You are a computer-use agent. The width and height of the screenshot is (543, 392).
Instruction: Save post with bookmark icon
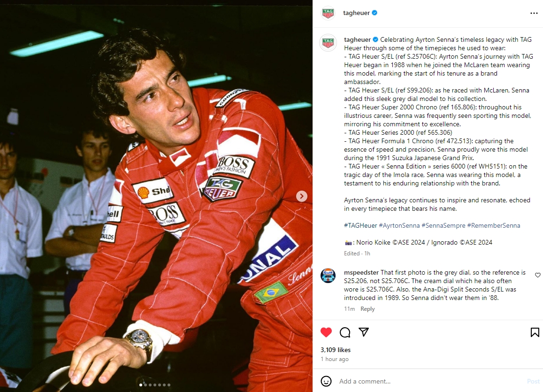(x=535, y=332)
